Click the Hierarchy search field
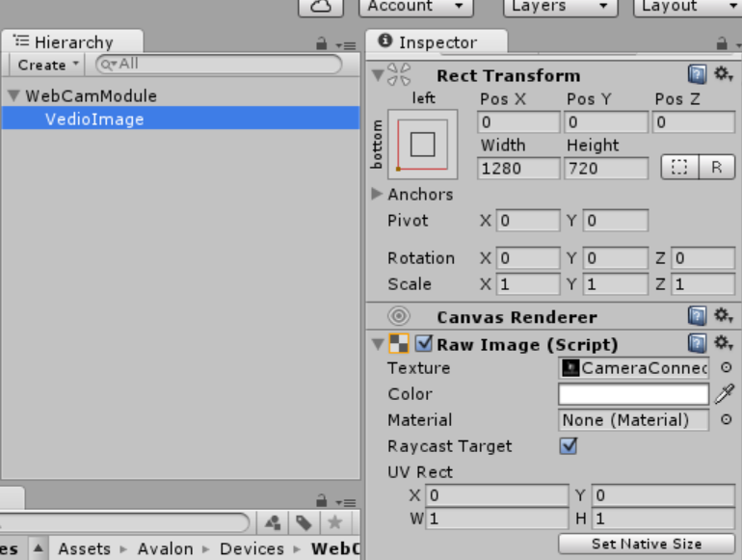Viewport: 742px width, 560px height. point(219,64)
